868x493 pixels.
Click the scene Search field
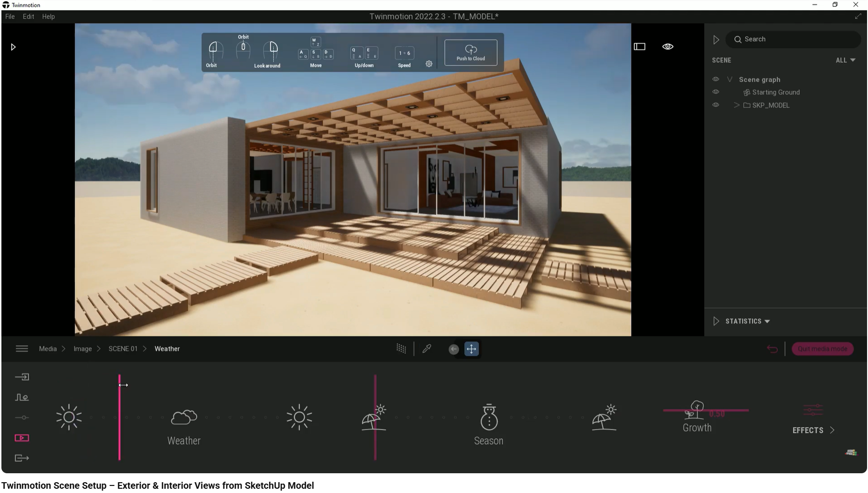tap(795, 40)
